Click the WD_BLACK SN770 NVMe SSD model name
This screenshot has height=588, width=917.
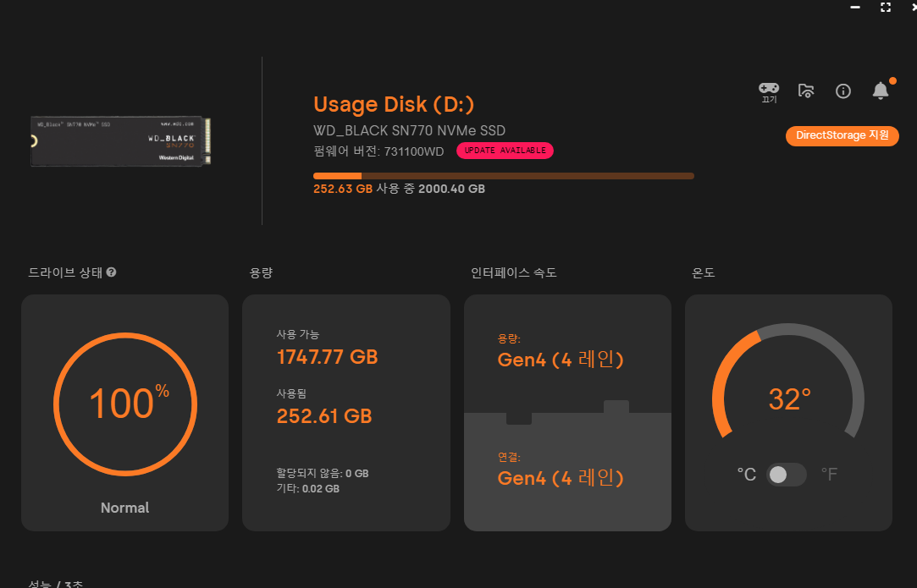(409, 130)
